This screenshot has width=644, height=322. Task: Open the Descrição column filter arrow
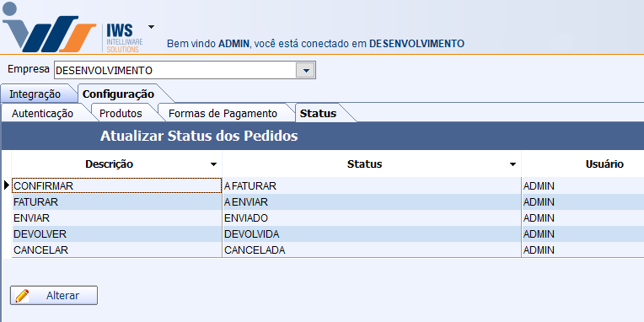(213, 164)
